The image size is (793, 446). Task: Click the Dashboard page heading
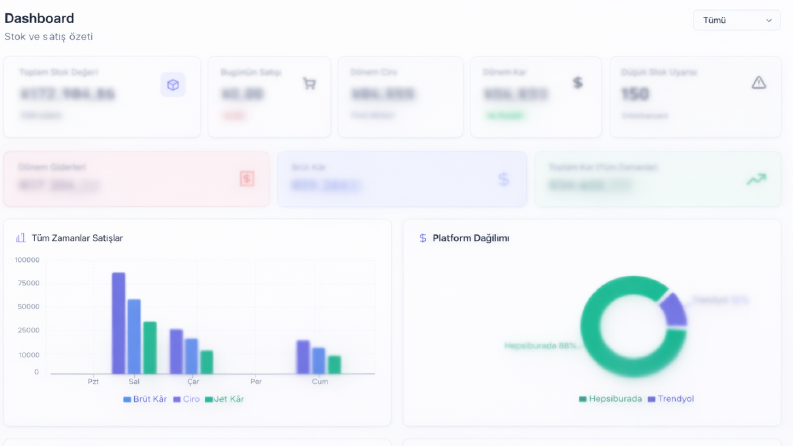click(x=39, y=18)
